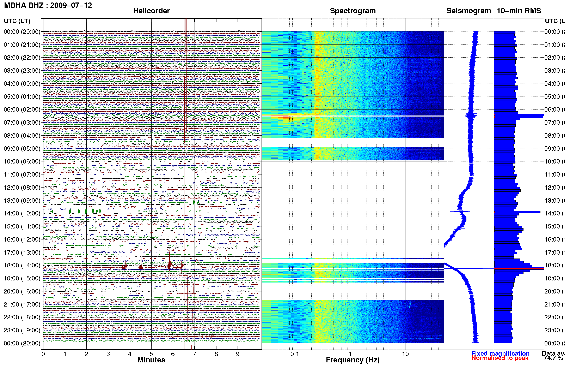Click the left '10:00 (06:00)' time label
The height and width of the screenshot is (368, 588).
(22, 161)
